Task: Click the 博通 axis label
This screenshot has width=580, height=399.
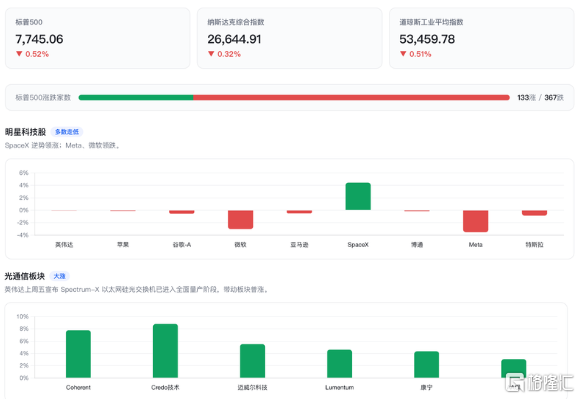Action: pyautogui.click(x=417, y=245)
